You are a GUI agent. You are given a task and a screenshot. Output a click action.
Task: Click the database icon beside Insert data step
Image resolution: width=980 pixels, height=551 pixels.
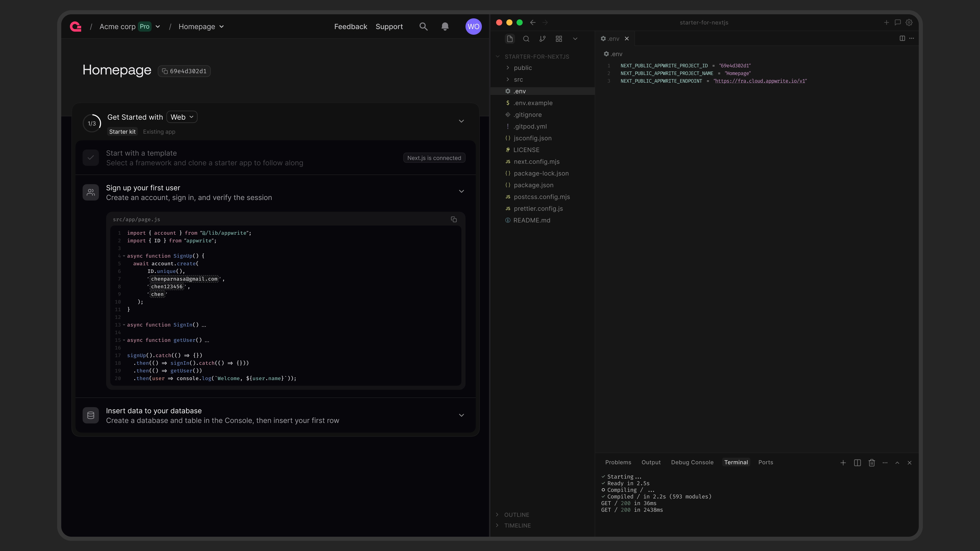click(x=91, y=415)
